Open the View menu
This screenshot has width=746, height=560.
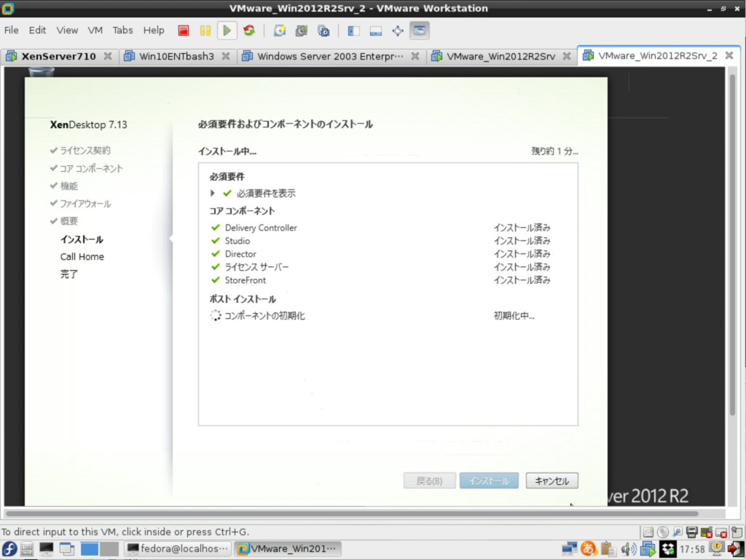pos(67,31)
